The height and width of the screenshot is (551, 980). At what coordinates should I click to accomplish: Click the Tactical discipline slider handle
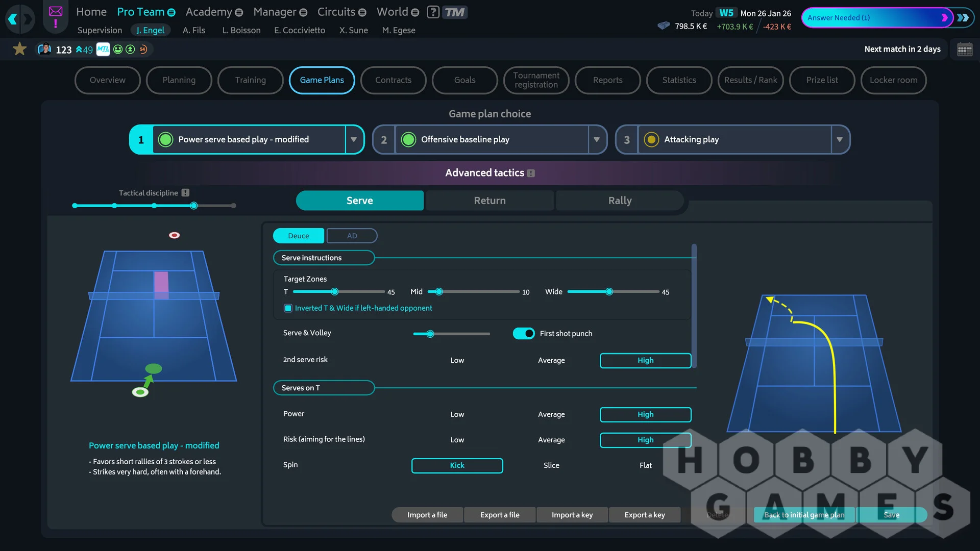point(194,206)
